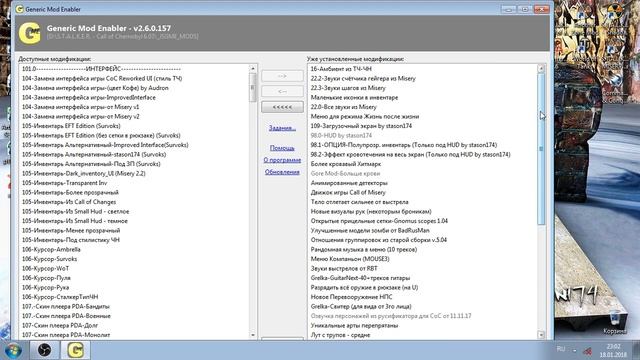Select 105-Инвентарь-Из Call of Changes
The image size is (640, 360).
coord(69,202)
